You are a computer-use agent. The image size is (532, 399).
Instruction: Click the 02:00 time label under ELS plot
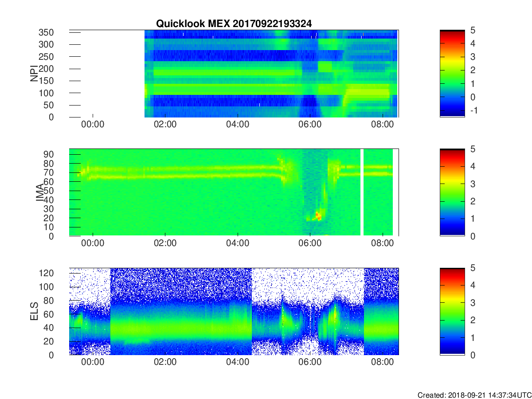click(165, 362)
